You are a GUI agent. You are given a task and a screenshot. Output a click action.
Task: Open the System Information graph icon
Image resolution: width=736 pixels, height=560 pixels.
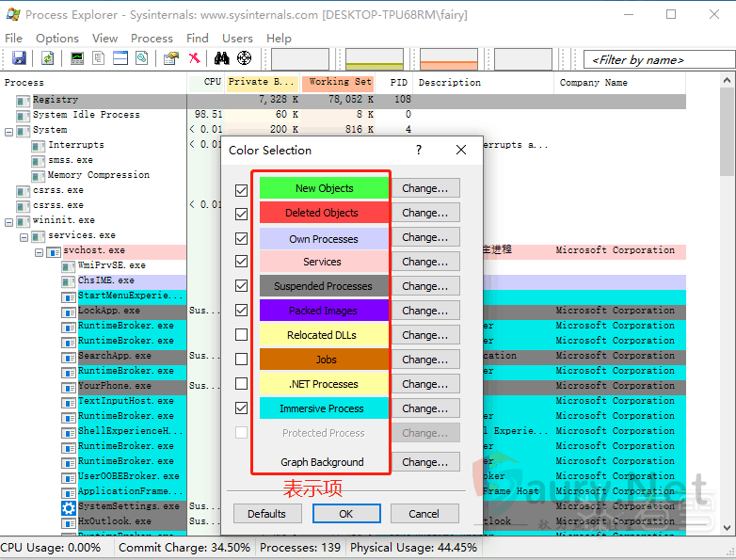(x=77, y=58)
